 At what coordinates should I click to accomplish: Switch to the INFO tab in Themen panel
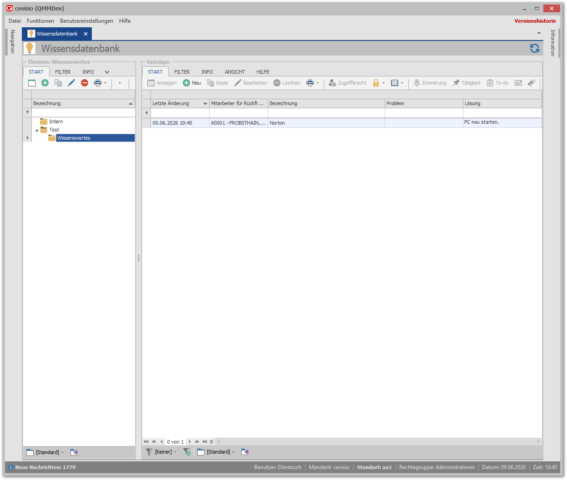pos(88,72)
